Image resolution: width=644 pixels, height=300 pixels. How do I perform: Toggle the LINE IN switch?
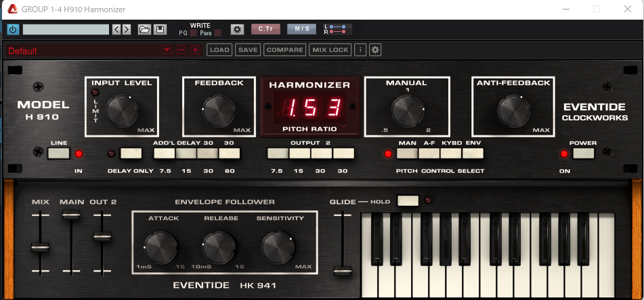pyautogui.click(x=59, y=153)
